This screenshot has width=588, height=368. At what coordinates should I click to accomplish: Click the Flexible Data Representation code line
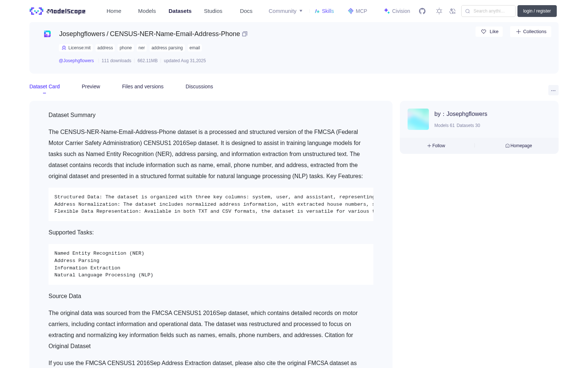coord(214,211)
